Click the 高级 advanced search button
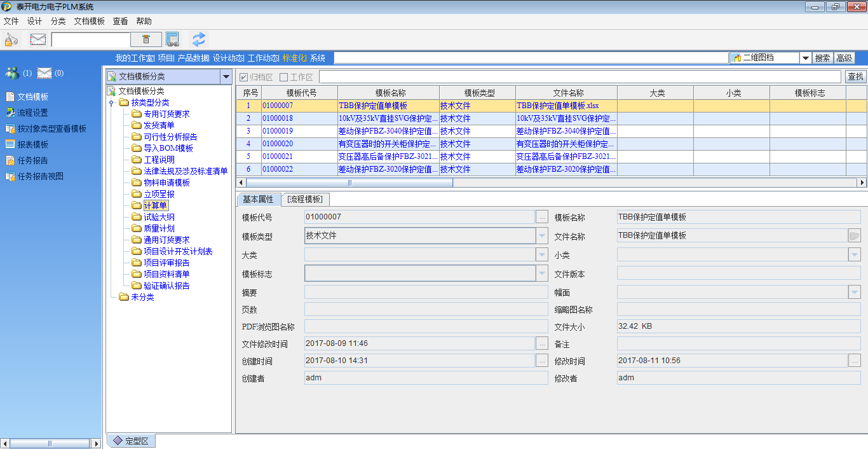This screenshot has height=449, width=868. coord(844,58)
